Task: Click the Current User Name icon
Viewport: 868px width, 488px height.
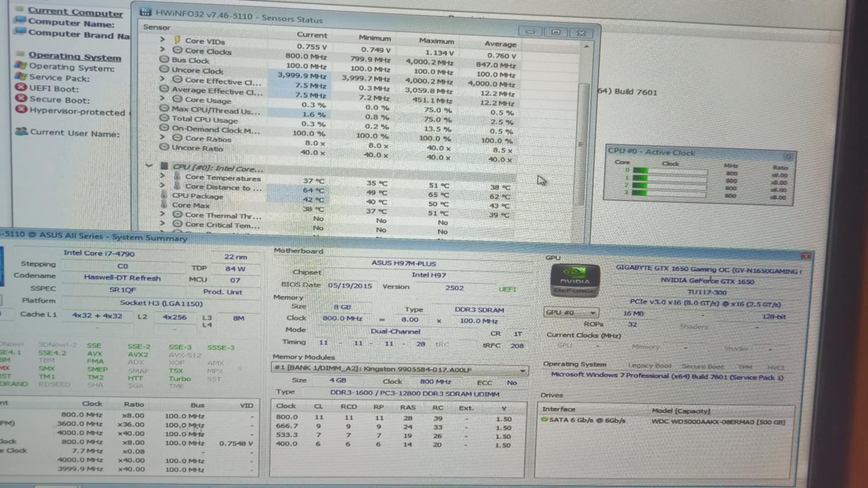Action: [21, 131]
